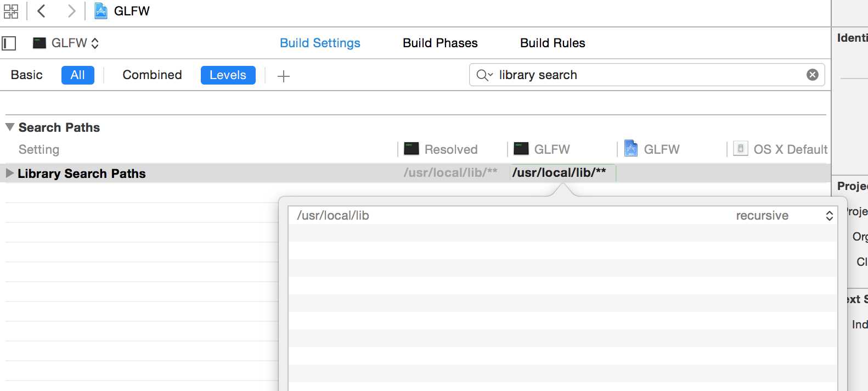Switch to the Build Phases tab
Image resolution: width=868 pixels, height=391 pixels.
tap(440, 43)
